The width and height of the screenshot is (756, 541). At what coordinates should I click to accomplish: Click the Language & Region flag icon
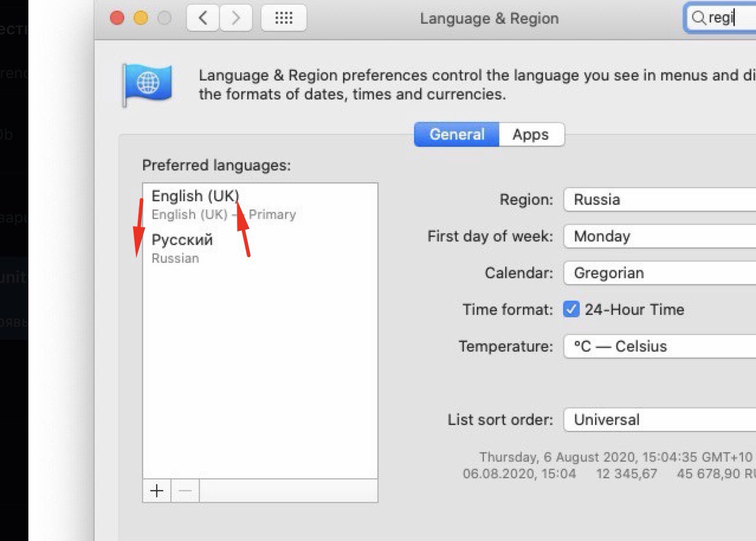[147, 85]
